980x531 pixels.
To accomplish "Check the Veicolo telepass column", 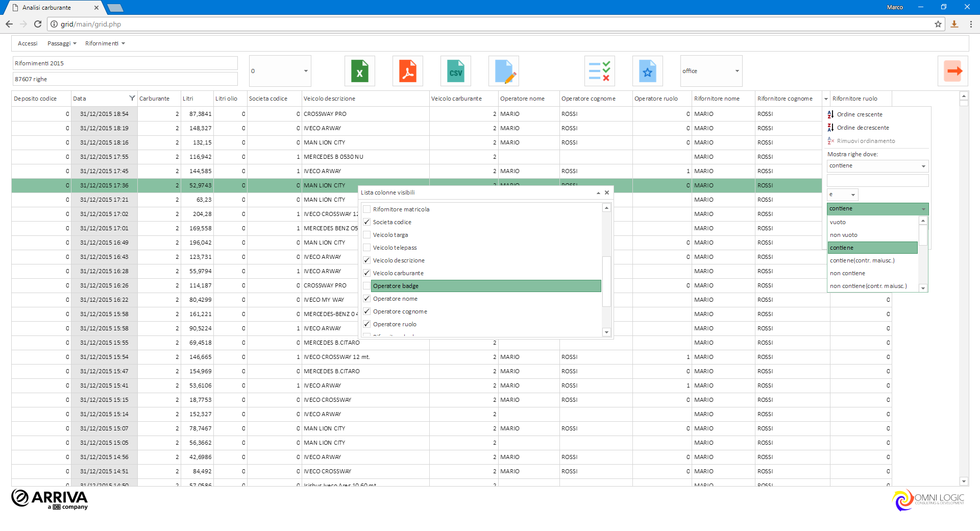I will coord(366,248).
